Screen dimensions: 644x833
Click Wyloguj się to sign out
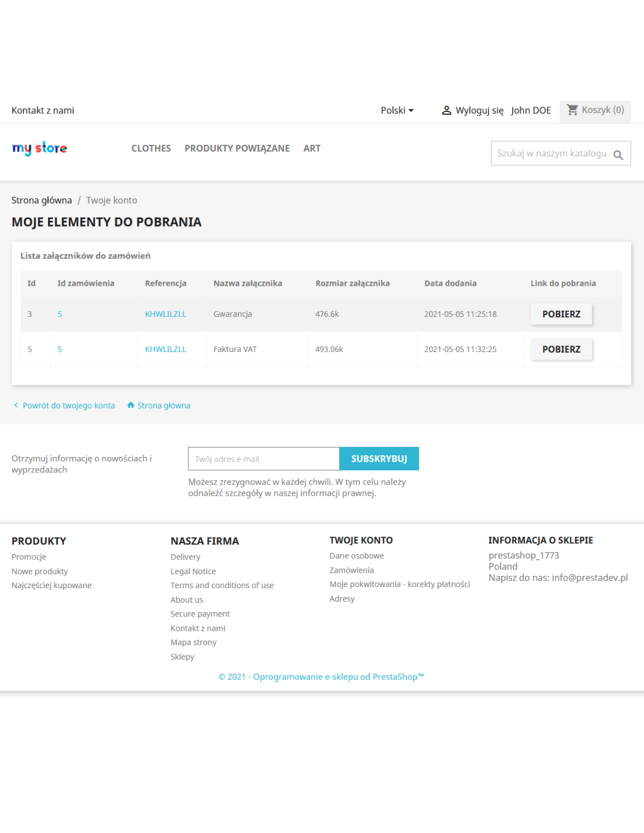479,110
